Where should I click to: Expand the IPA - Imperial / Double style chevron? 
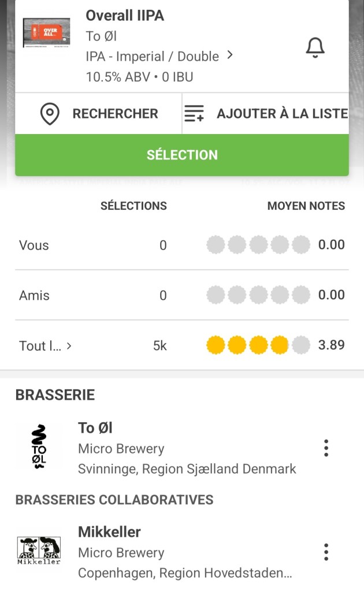(x=230, y=55)
